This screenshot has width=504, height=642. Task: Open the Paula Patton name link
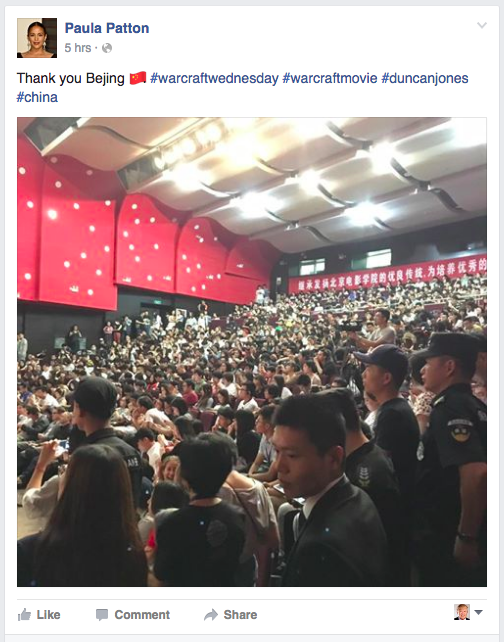pyautogui.click(x=107, y=28)
